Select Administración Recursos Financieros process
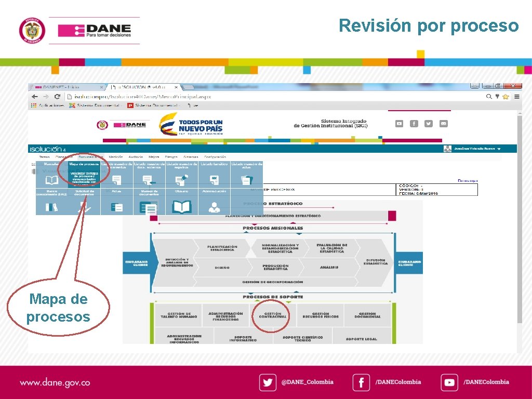532x399 pixels. pos(225,316)
